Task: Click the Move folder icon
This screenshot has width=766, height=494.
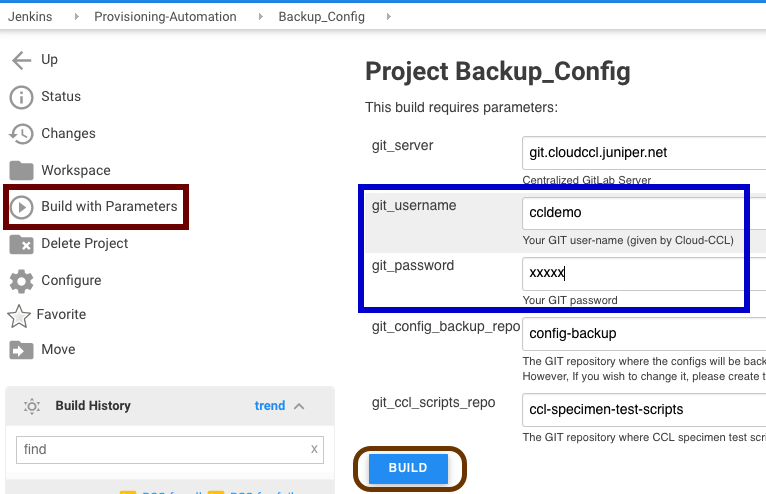Action: (21, 350)
